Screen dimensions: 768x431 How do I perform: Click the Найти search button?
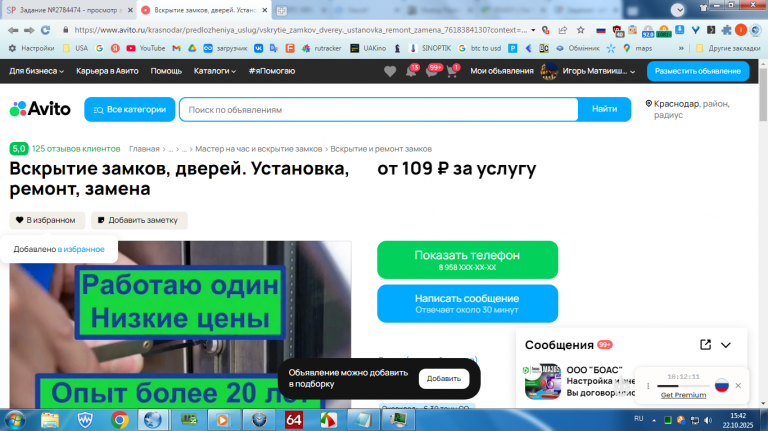[604, 109]
